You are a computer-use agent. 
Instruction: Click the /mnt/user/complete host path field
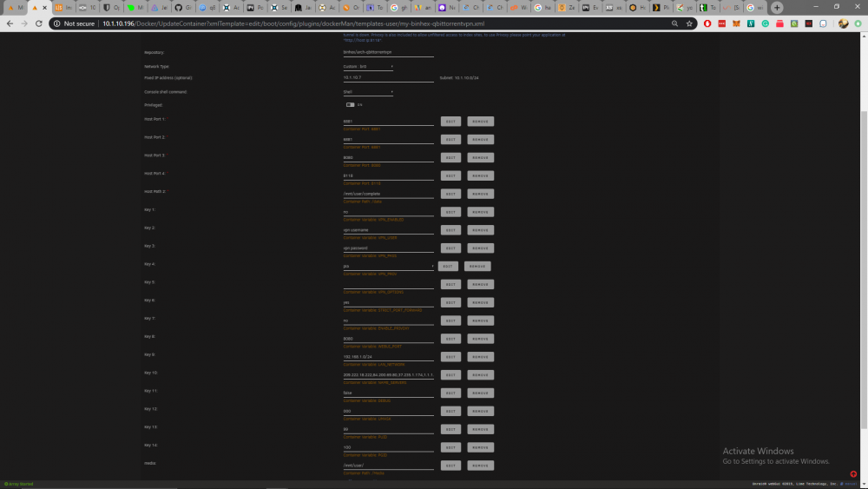[x=389, y=194]
